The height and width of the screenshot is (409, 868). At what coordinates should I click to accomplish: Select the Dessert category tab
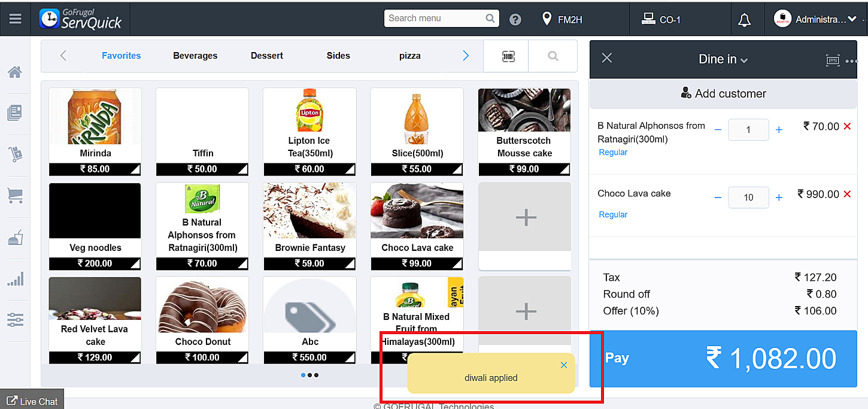pyautogui.click(x=267, y=56)
